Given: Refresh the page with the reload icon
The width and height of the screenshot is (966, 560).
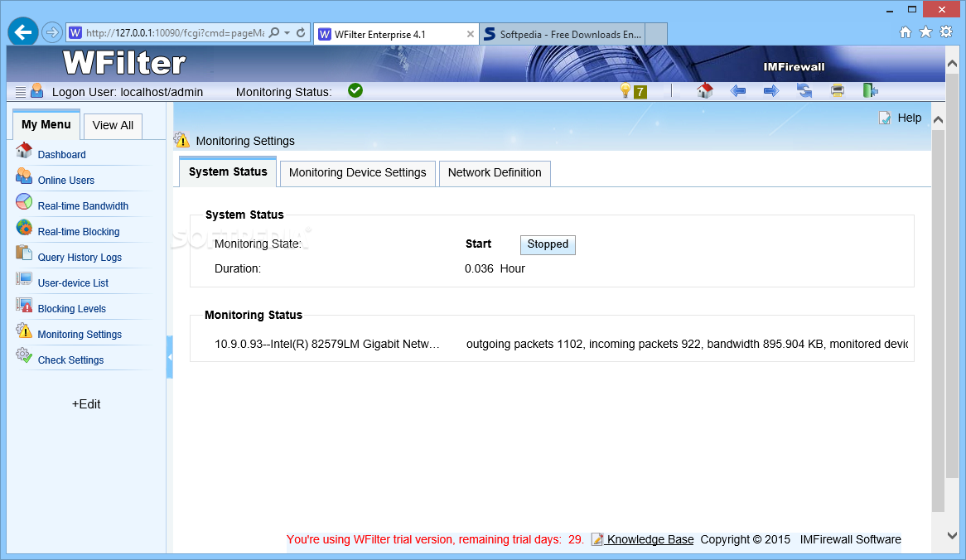Looking at the screenshot, I should [301, 32].
